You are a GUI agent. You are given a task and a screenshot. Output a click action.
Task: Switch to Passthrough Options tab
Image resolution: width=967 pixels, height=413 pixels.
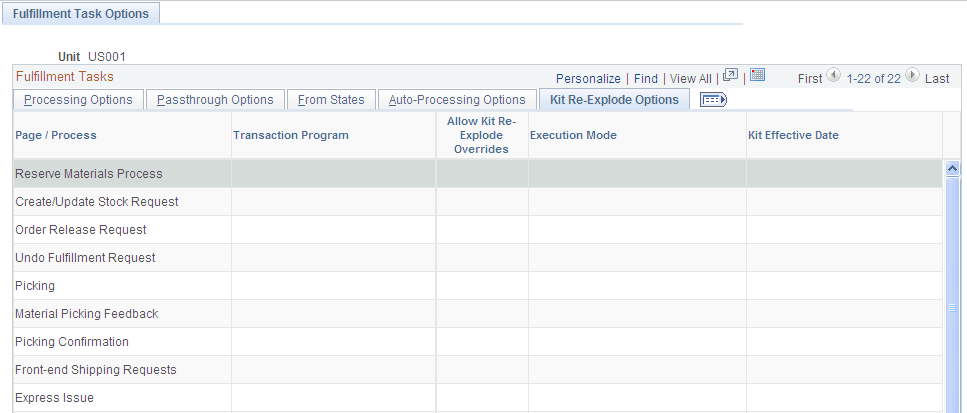coord(215,100)
